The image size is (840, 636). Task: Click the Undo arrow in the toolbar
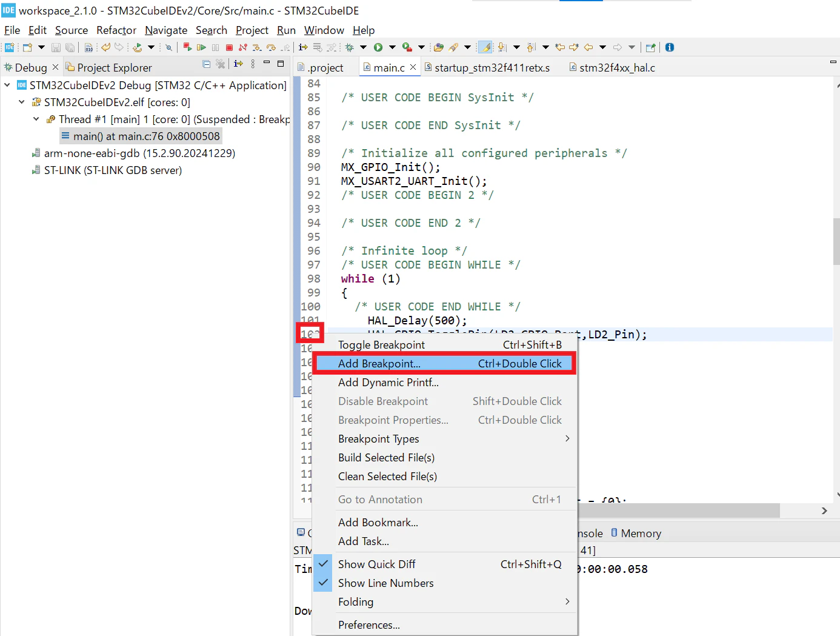[106, 47]
